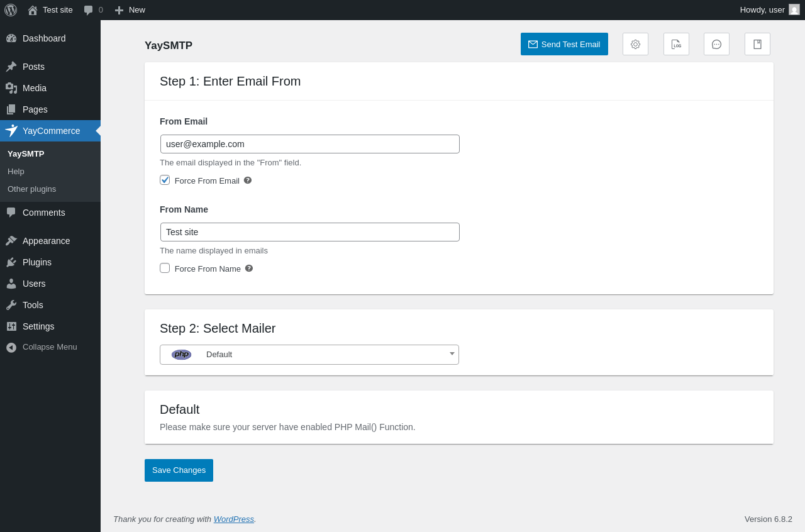
Task: Open Other plugins submenu item
Action: (x=31, y=189)
